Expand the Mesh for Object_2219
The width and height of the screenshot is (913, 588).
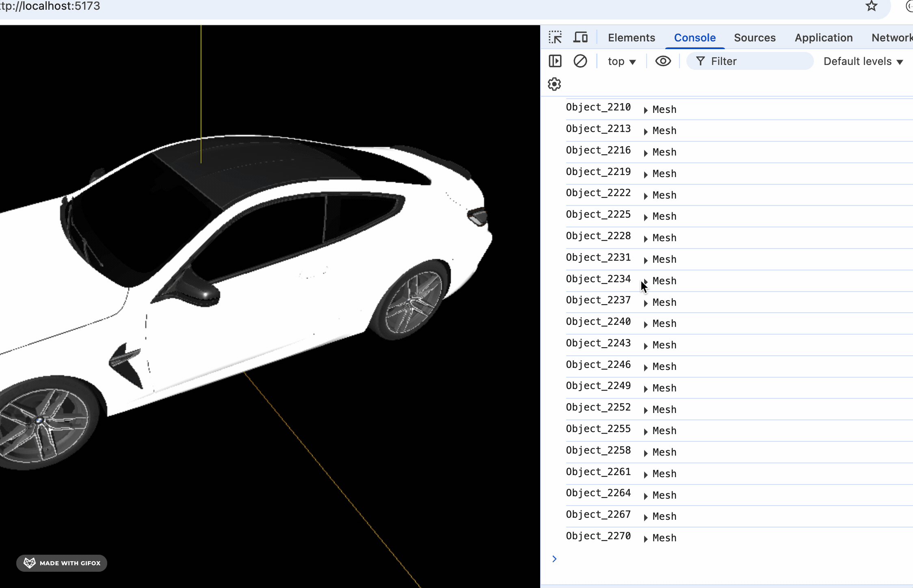[645, 175]
